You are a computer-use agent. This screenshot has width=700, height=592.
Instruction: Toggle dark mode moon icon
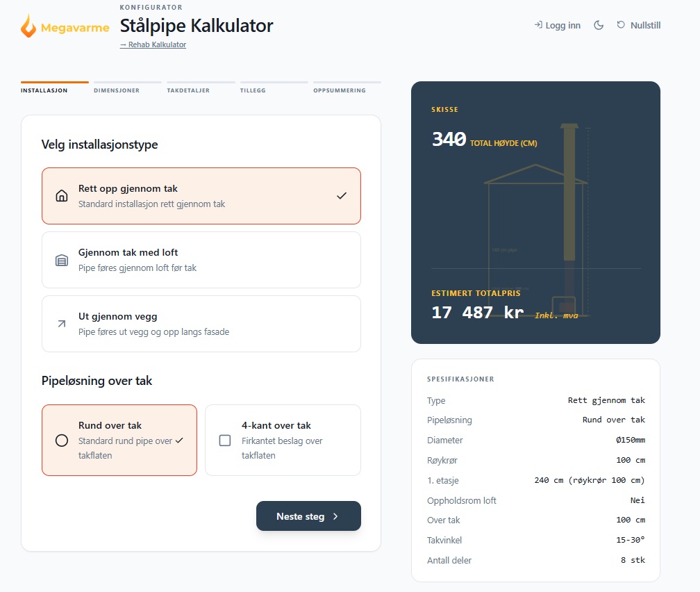[599, 26]
